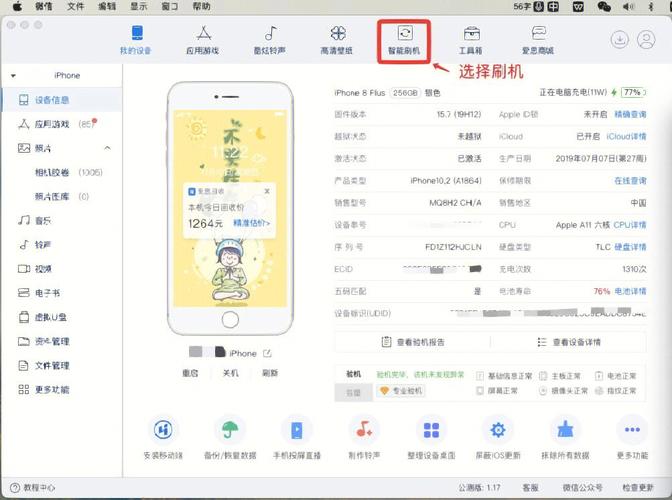
Task: Click the volume icon in menu bar
Action: (x=629, y=6)
